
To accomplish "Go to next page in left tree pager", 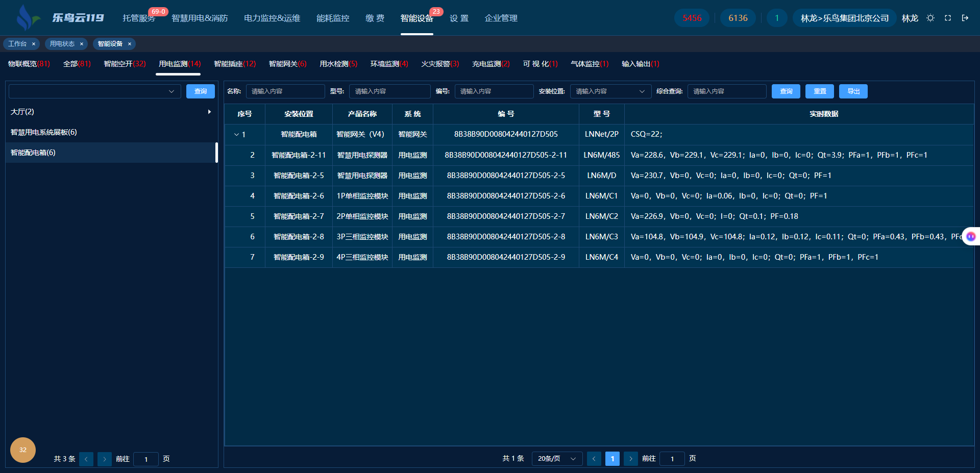I will 105,459.
